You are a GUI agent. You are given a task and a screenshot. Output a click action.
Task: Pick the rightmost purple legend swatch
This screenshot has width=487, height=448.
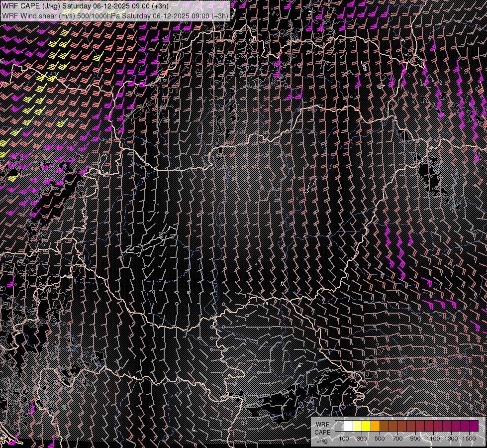coord(474,426)
